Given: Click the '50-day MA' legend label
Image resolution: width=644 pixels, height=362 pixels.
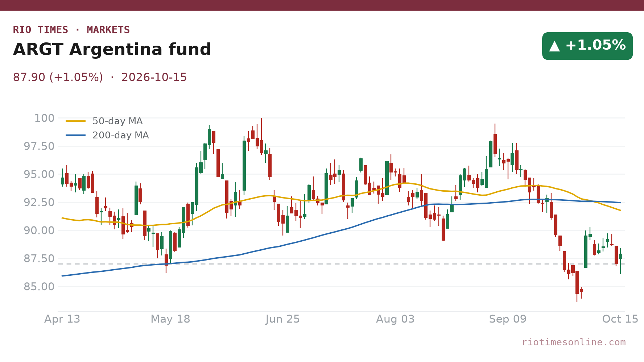Looking at the screenshot, I should pos(117,121).
